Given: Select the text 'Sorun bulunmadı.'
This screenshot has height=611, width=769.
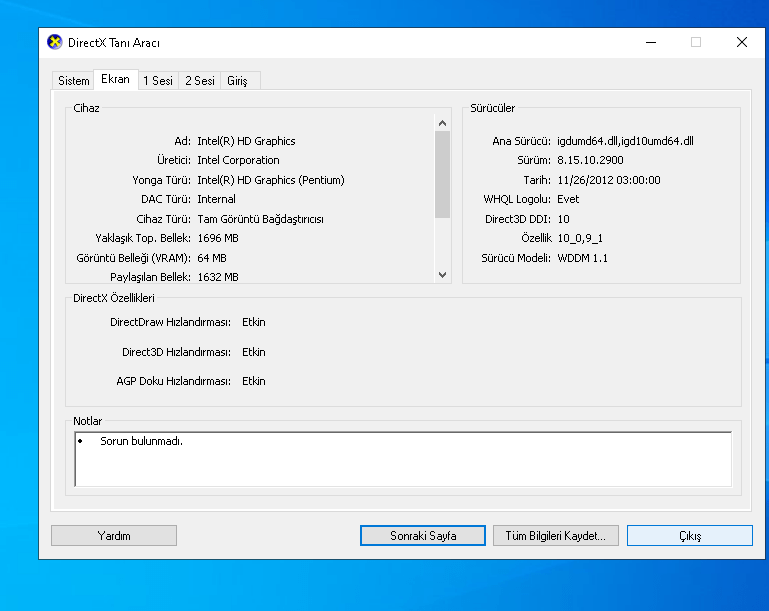Looking at the screenshot, I should pos(141,441).
